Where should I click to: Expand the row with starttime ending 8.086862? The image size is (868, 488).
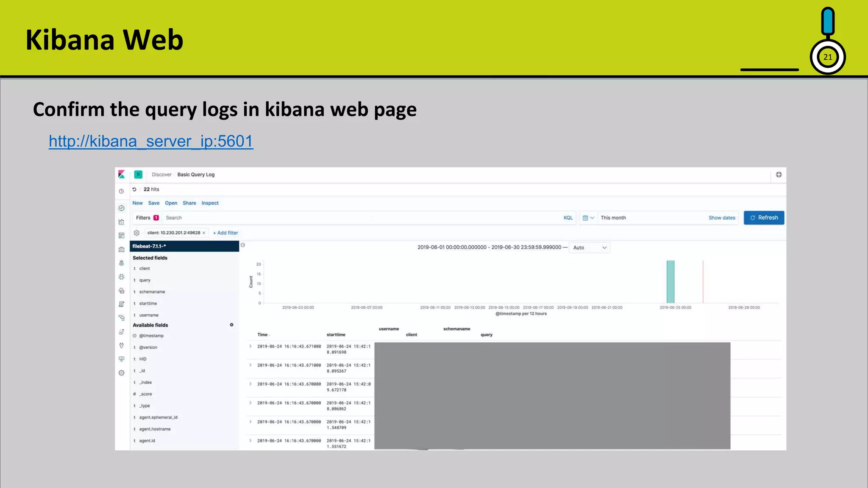pos(250,402)
